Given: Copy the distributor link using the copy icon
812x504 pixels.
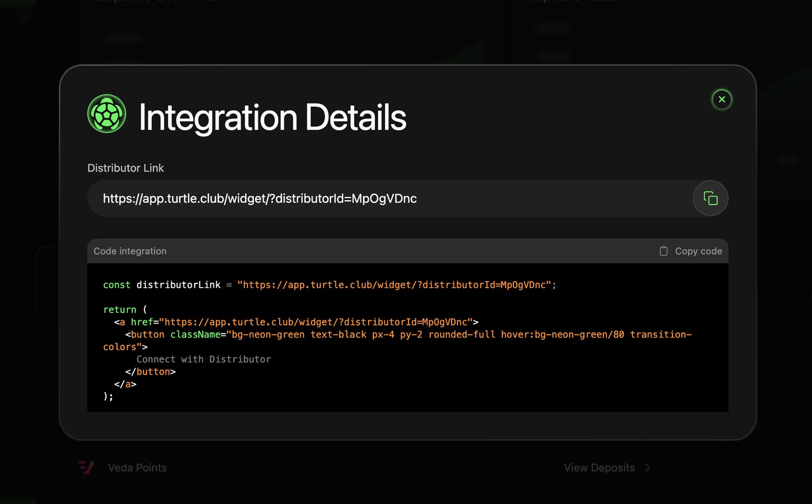Looking at the screenshot, I should point(710,198).
